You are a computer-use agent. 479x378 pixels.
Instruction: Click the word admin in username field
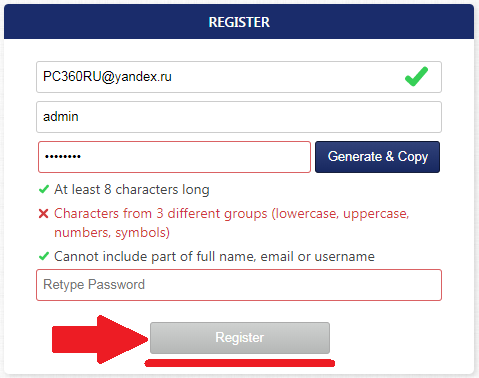[61, 117]
